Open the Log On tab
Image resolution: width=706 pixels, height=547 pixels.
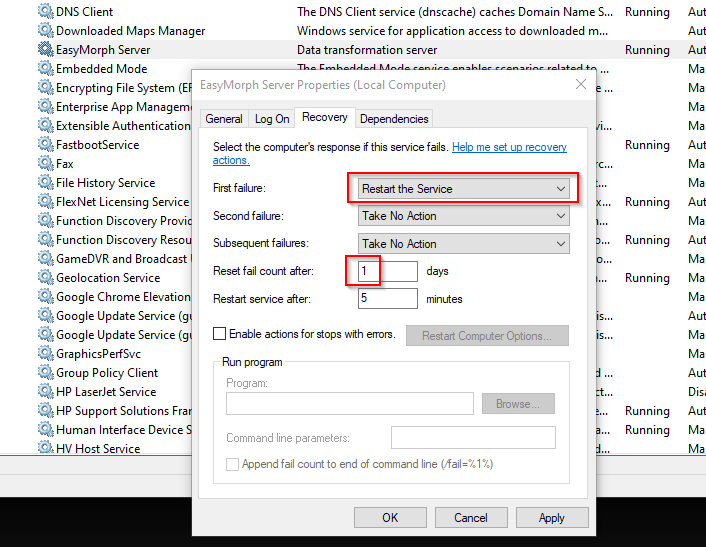[x=272, y=119]
